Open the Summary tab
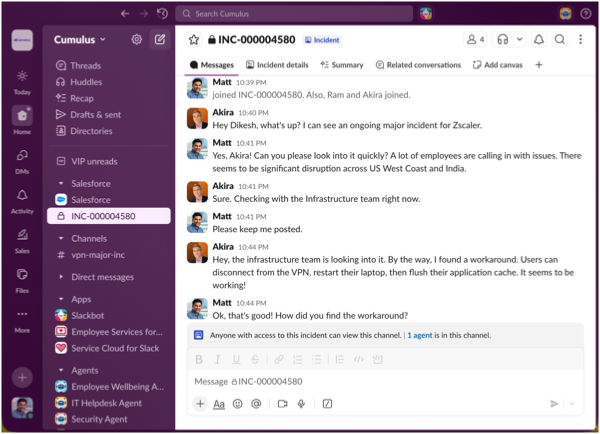600x434 pixels. point(342,65)
